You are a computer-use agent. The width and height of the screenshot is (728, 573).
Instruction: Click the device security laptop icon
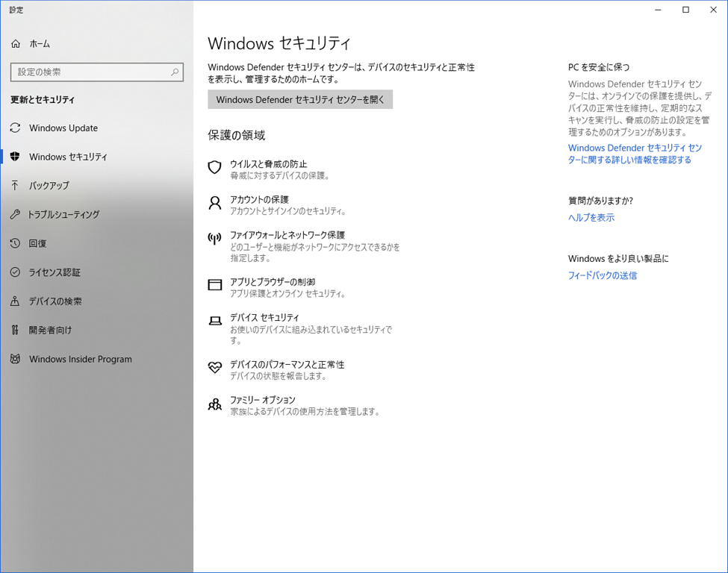click(x=214, y=321)
